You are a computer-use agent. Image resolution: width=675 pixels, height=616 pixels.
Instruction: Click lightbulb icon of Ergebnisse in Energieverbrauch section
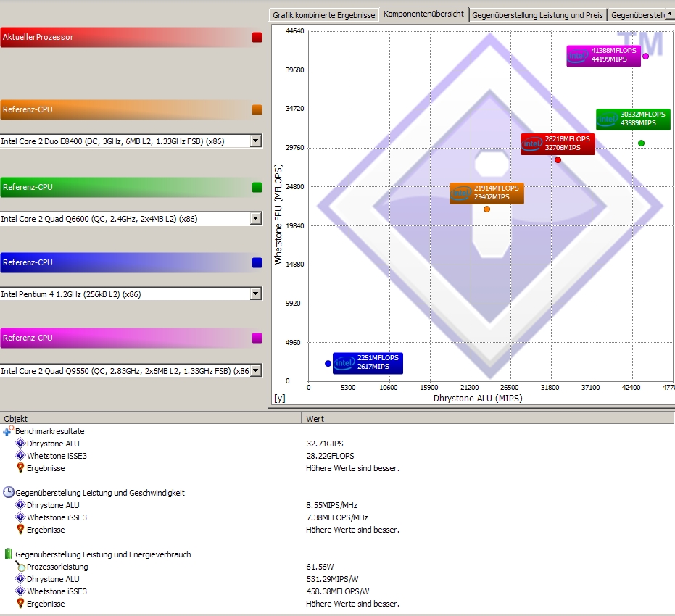(x=20, y=603)
